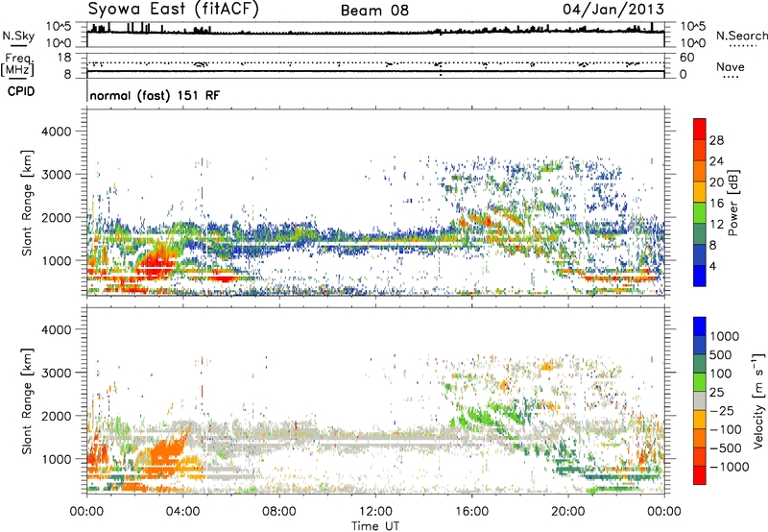Pick the red top segment of Power colorbar
The width and height of the screenshot is (768, 532).
point(700,129)
